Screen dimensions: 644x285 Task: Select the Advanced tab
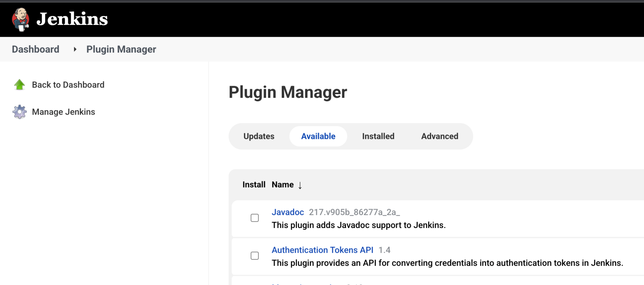click(439, 136)
